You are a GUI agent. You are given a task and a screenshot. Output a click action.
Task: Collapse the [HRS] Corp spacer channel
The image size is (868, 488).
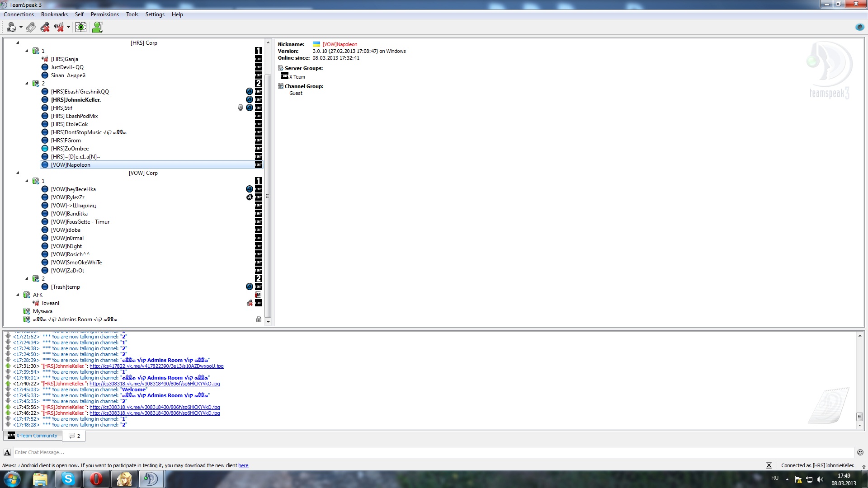(18, 43)
